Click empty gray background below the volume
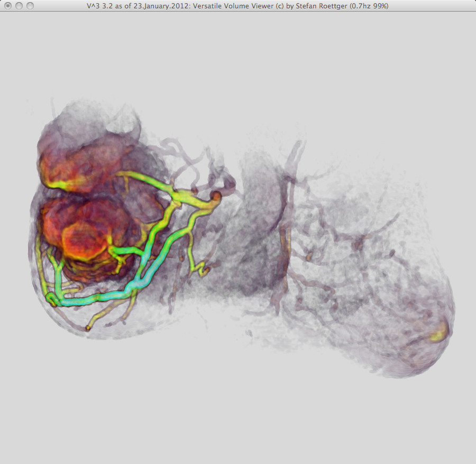 [x=238, y=417]
